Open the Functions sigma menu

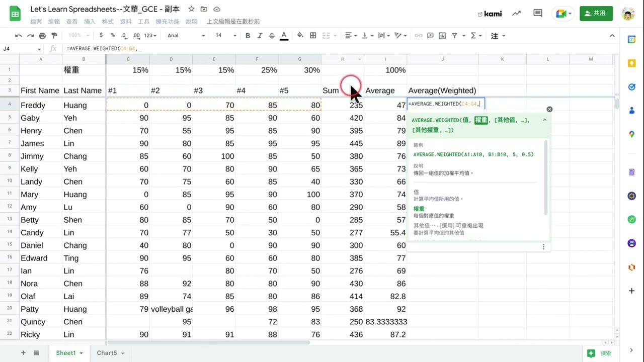pos(475,36)
